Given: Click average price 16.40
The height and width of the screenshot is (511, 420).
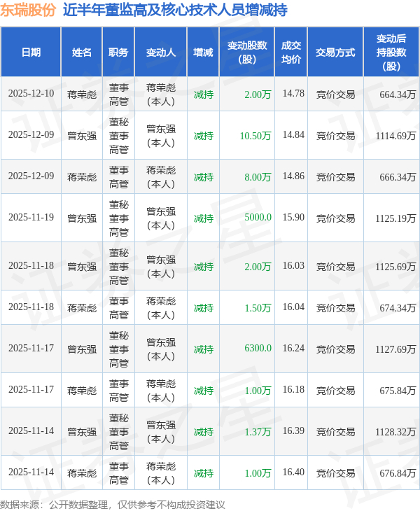Looking at the screenshot, I should pos(293,472).
